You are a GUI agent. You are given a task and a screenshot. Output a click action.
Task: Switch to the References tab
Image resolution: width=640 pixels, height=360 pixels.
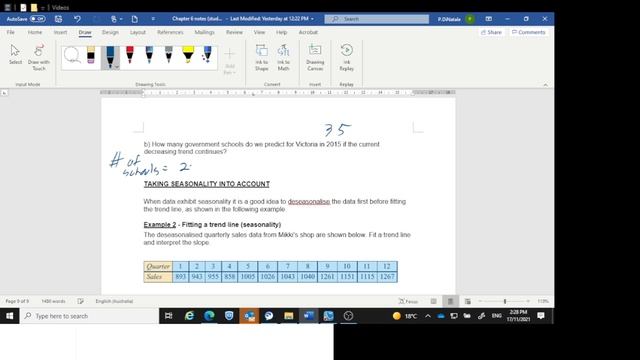(170, 32)
